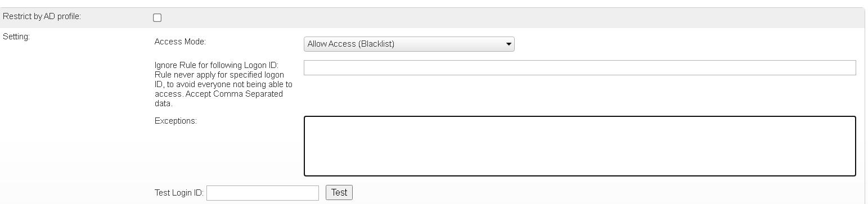Viewport: 868px width, 204px height.
Task: Click the Restrict by AD profile label
Action: 42,17
